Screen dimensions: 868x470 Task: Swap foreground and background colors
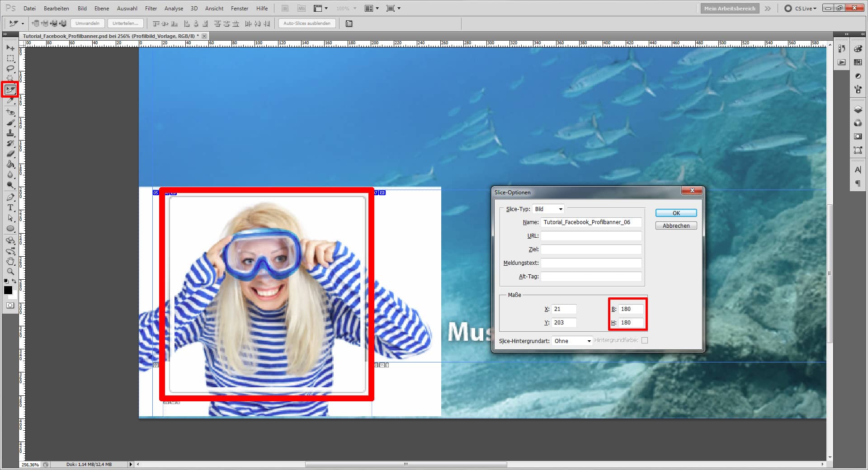[x=14, y=281]
